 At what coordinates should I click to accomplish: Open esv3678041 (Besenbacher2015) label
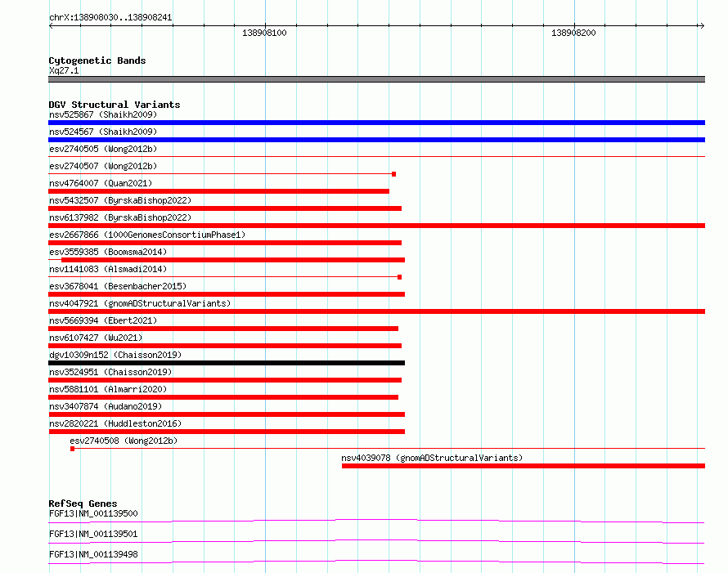tap(118, 286)
